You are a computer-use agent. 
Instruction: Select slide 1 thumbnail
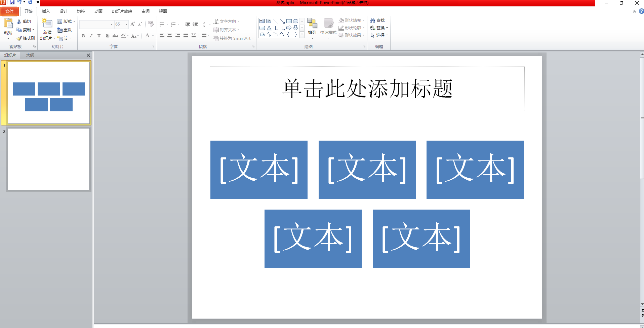(x=49, y=93)
